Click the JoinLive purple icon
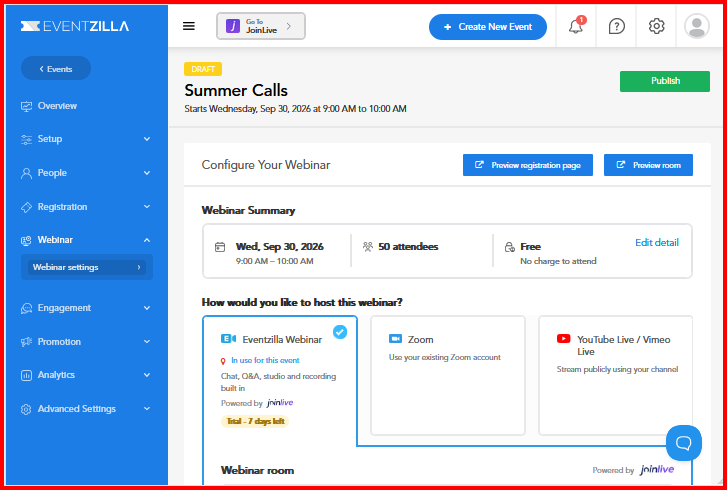This screenshot has width=727, height=490. [233, 26]
